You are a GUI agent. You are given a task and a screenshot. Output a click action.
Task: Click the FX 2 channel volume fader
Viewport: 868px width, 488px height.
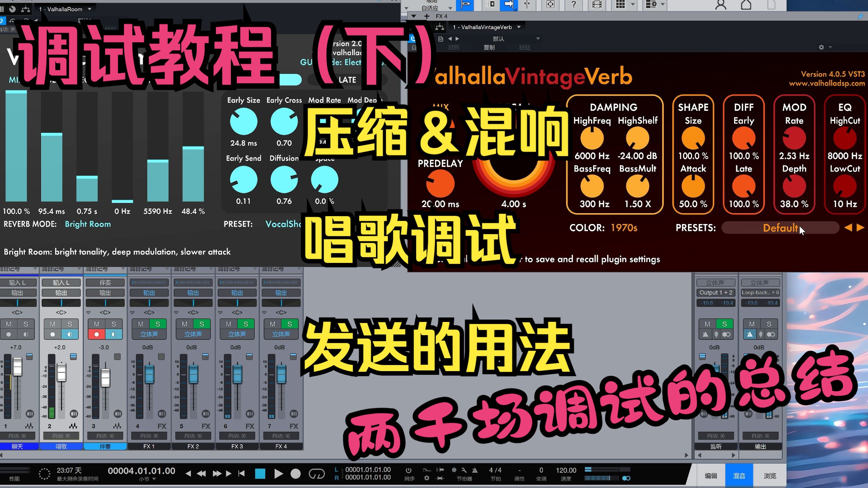click(x=193, y=374)
